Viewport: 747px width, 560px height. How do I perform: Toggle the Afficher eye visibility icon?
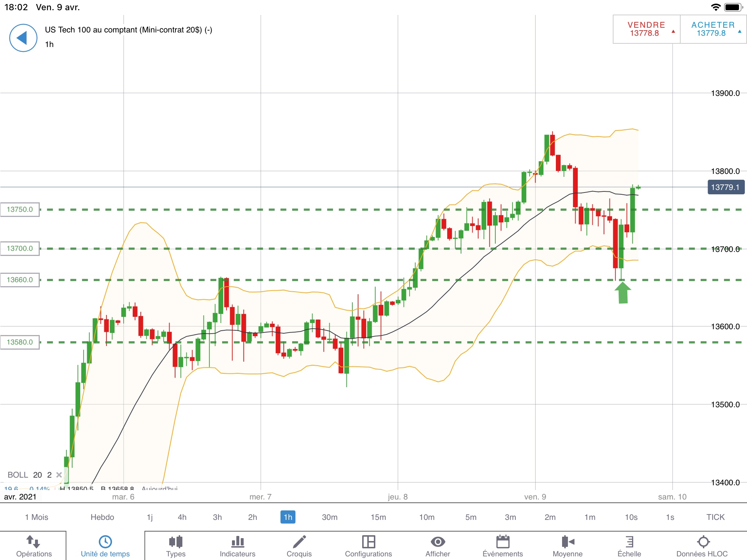coord(438,542)
